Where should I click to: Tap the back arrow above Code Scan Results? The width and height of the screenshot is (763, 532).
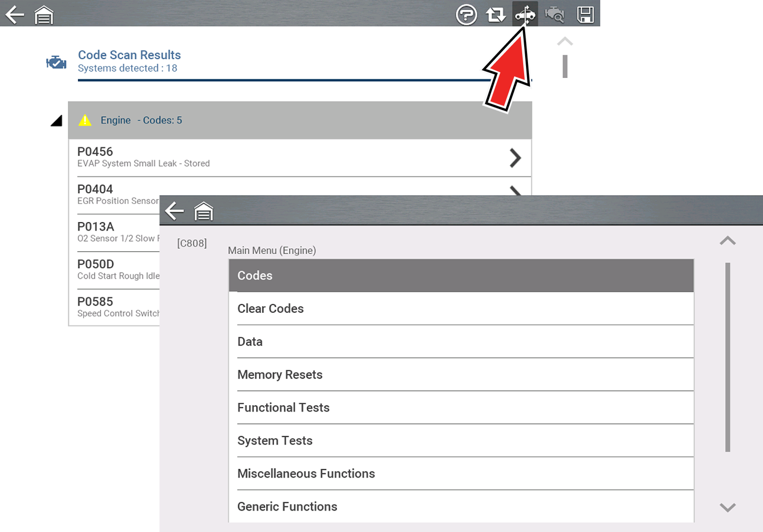pos(14,15)
